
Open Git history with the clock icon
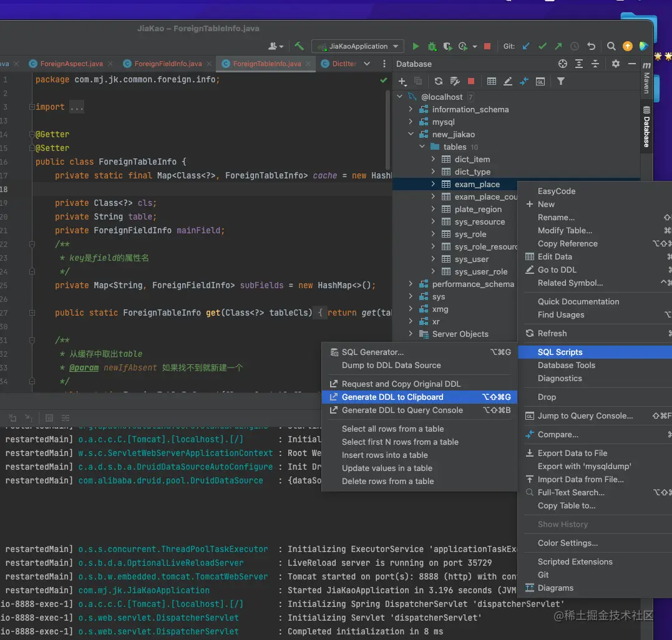(x=575, y=46)
